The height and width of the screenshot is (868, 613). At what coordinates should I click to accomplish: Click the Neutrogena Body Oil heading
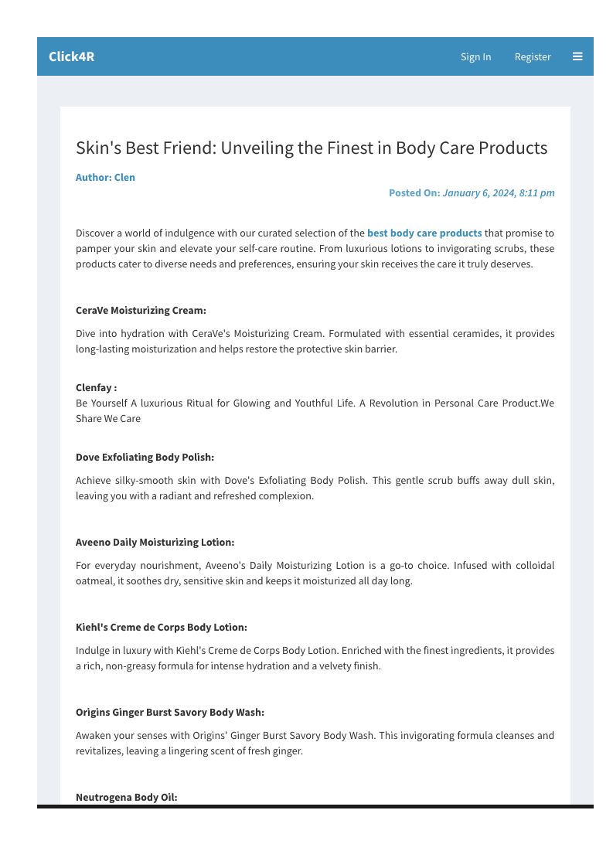(126, 797)
